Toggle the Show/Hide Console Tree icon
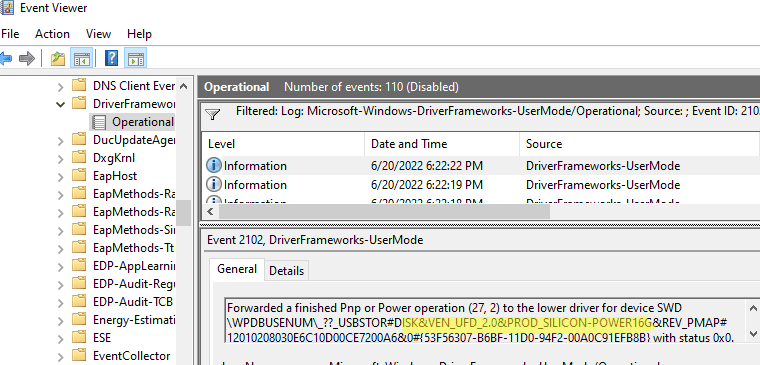Screen dimensions: 760x365 82,59
